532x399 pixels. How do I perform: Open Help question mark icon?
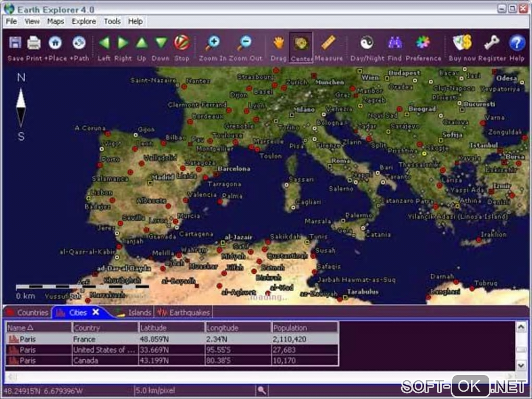click(516, 43)
